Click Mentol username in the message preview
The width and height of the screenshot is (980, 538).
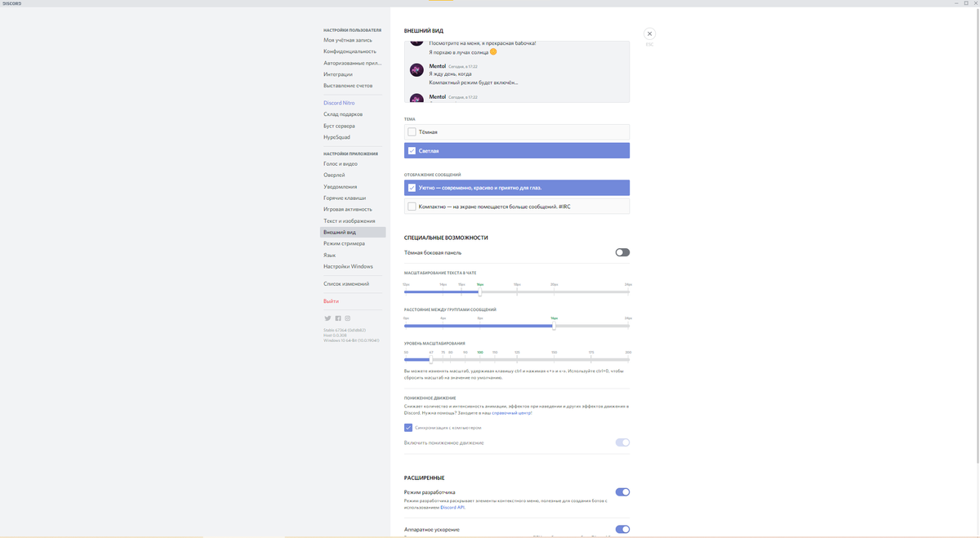pos(438,66)
